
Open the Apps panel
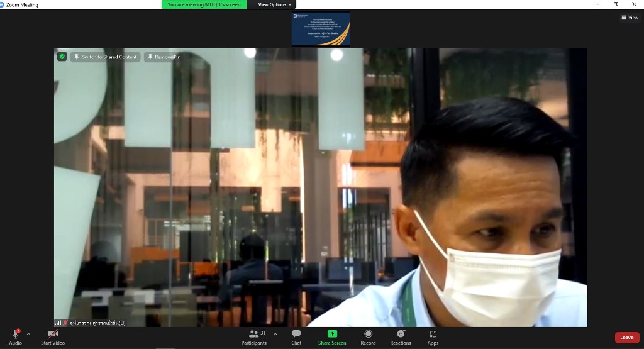[x=433, y=334]
